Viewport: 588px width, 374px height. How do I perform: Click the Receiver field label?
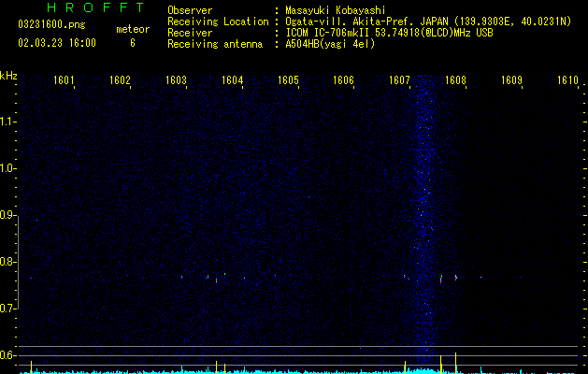(190, 33)
